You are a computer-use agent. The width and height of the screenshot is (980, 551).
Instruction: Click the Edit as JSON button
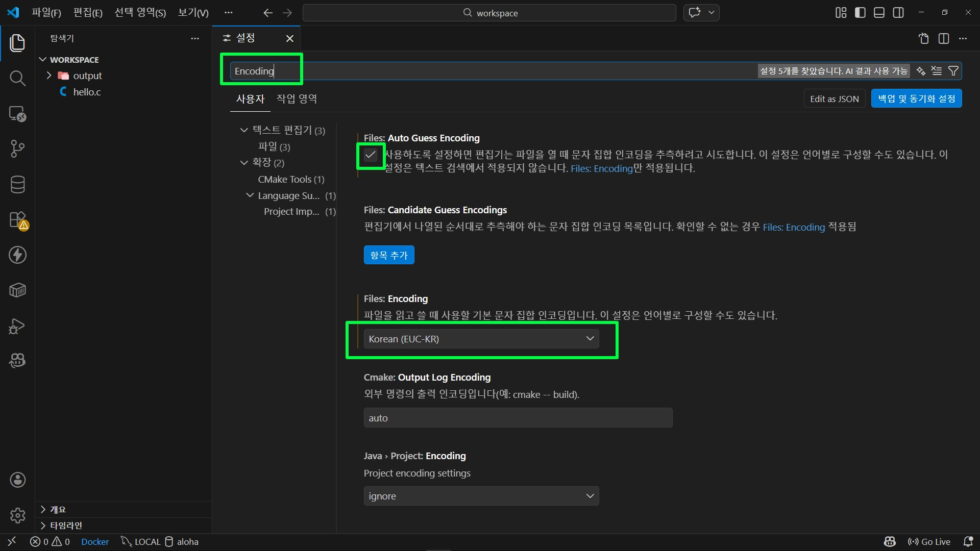(x=834, y=99)
